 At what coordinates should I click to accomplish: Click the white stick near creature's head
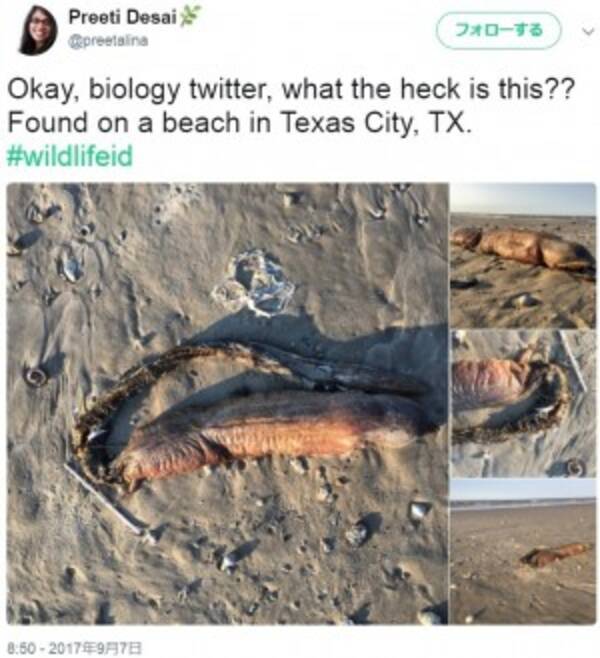coord(105,499)
